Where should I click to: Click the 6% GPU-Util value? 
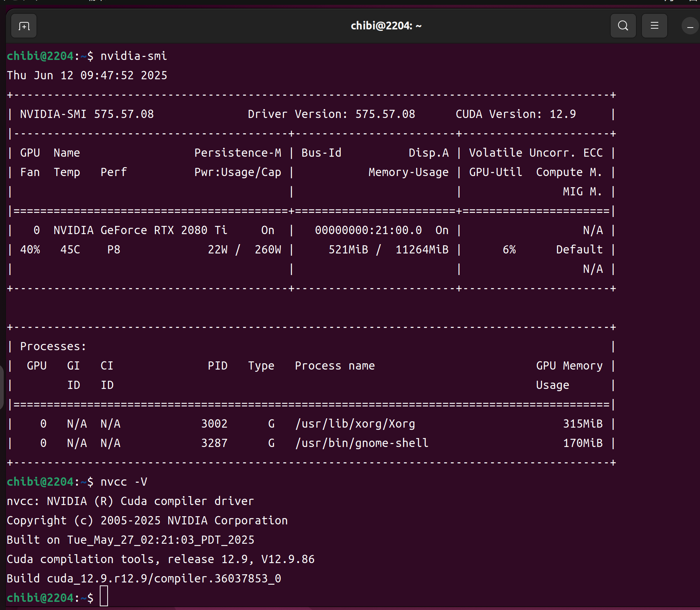coord(509,250)
